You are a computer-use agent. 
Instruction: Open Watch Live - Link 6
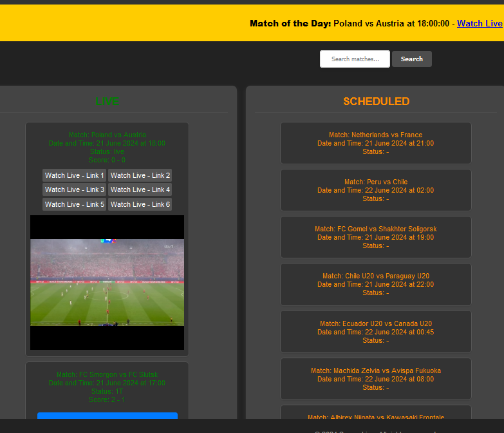(x=140, y=204)
